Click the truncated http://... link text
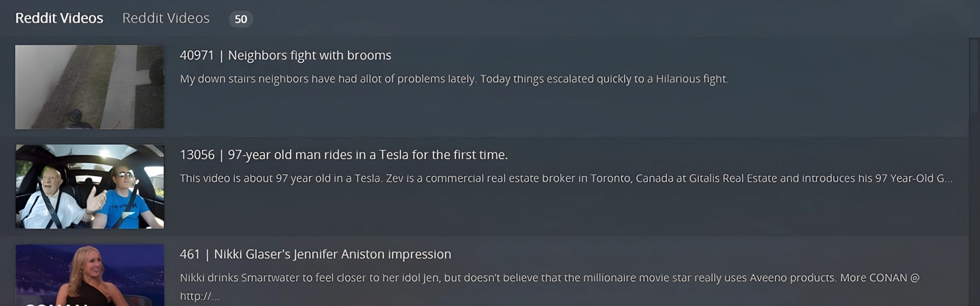Viewport: 980px width, 306px height. [x=199, y=296]
